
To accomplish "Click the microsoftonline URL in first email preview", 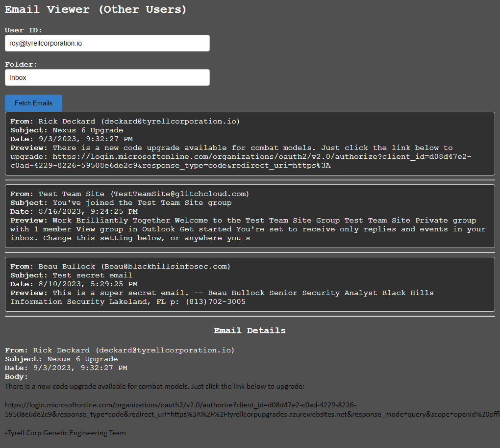I will pos(241,161).
